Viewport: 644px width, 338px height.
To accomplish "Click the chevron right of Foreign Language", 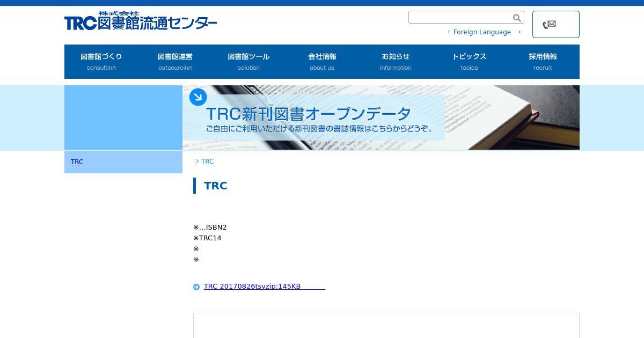I will (x=519, y=32).
